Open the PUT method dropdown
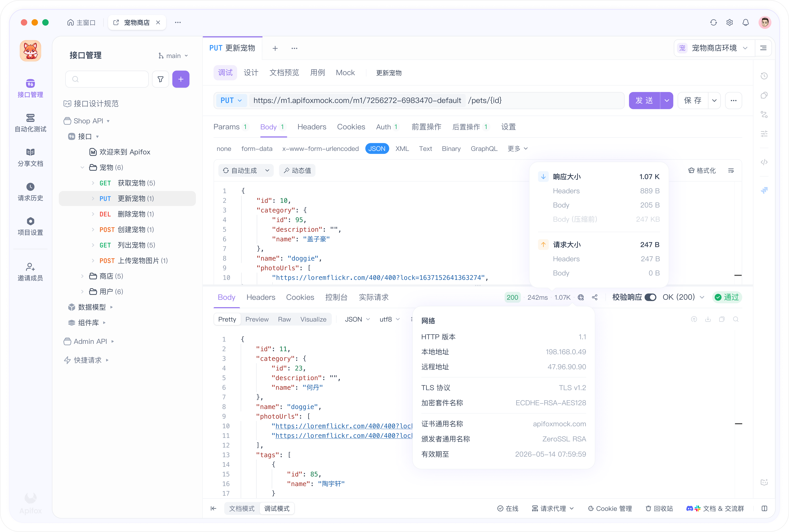This screenshot has height=532, width=789. click(231, 100)
